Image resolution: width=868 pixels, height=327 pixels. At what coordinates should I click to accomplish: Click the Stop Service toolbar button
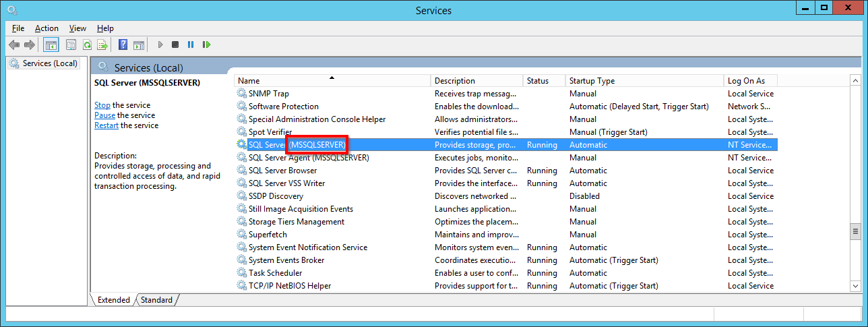(175, 45)
